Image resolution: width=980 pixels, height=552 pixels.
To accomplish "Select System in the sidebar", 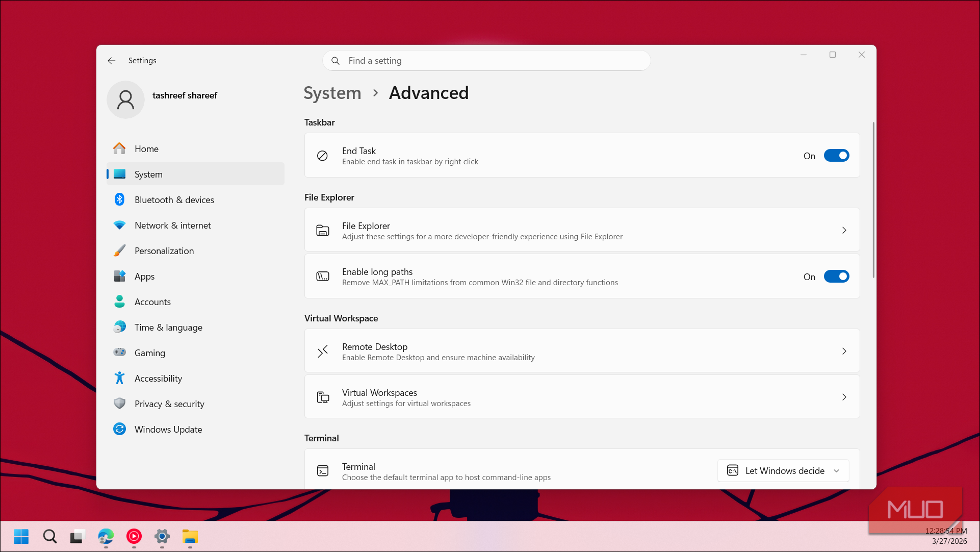I will (x=196, y=174).
